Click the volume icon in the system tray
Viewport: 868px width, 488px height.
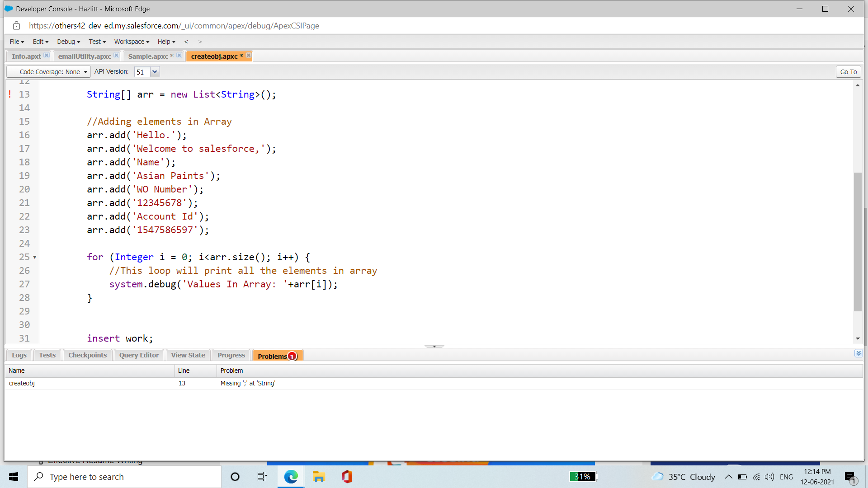[x=769, y=477]
